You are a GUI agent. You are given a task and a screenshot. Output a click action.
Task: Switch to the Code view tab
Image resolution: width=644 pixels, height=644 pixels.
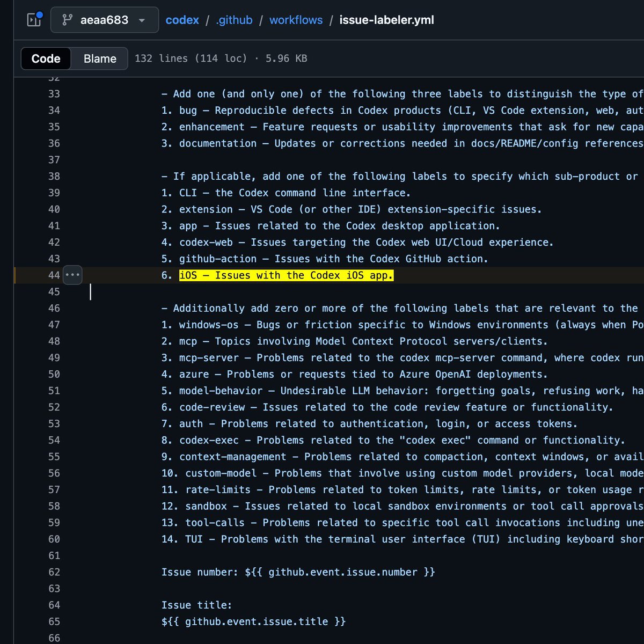[46, 58]
